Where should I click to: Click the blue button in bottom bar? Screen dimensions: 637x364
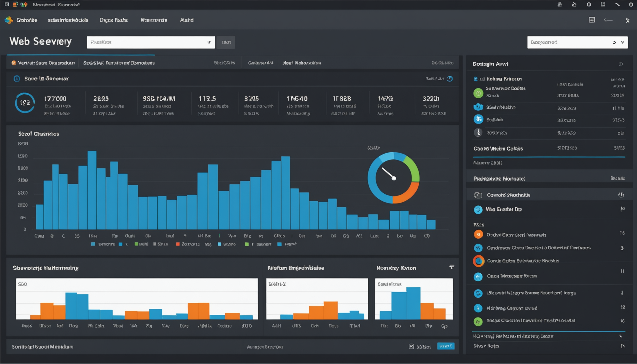coord(446,346)
